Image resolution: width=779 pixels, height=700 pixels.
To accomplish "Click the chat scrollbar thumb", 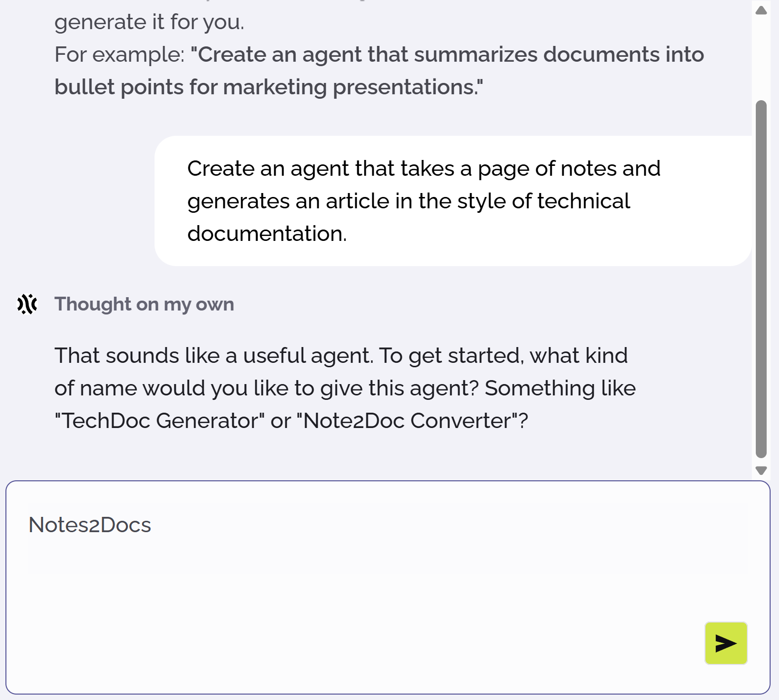I will 761,279.
